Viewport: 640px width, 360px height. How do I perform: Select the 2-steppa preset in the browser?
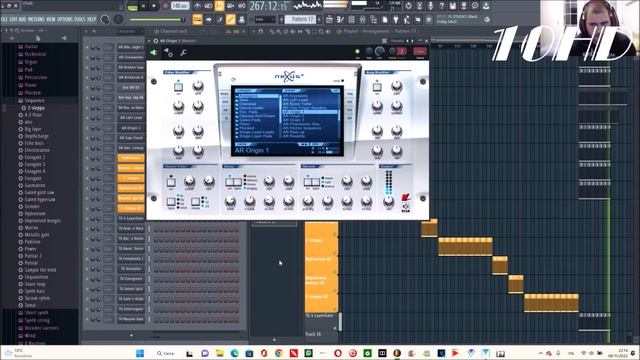pyautogui.click(x=36, y=108)
